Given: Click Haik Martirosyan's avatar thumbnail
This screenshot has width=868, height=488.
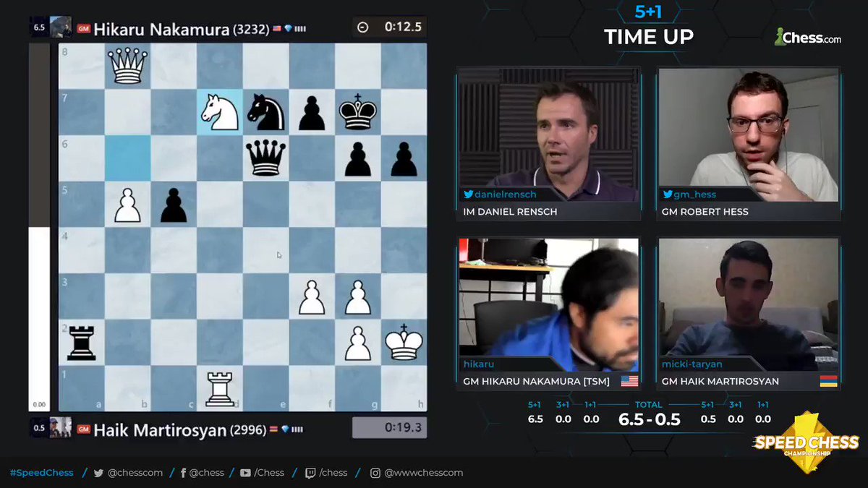Looking at the screenshot, I should (x=61, y=427).
